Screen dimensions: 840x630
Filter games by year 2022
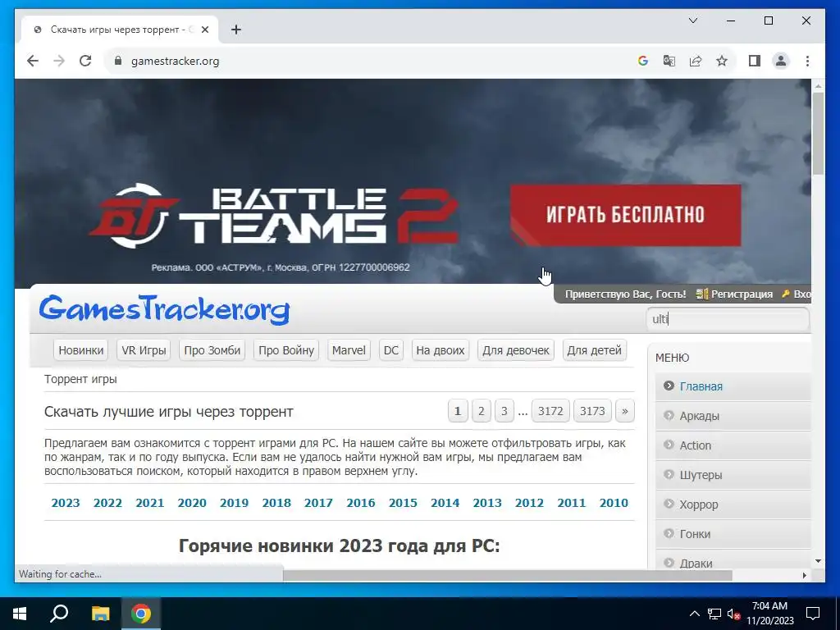point(107,503)
